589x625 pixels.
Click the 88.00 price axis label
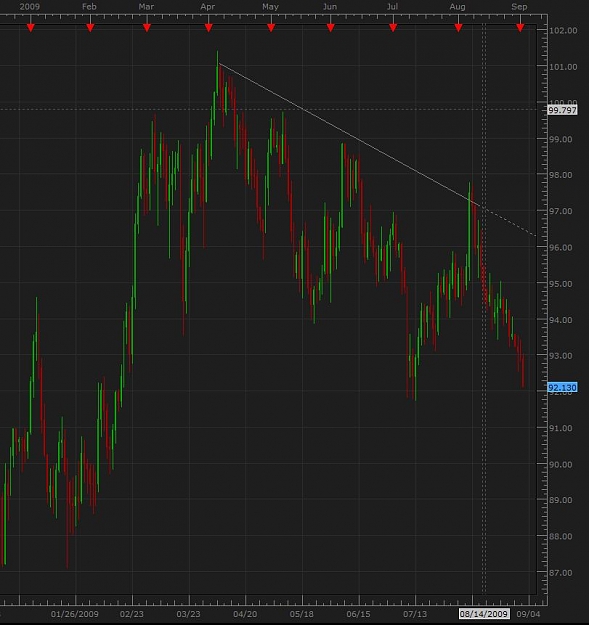click(560, 537)
